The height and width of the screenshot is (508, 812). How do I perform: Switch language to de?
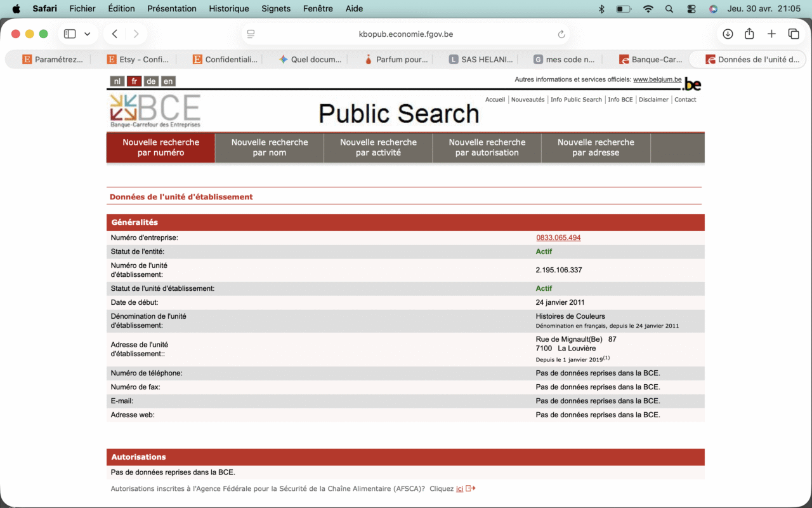pyautogui.click(x=151, y=81)
